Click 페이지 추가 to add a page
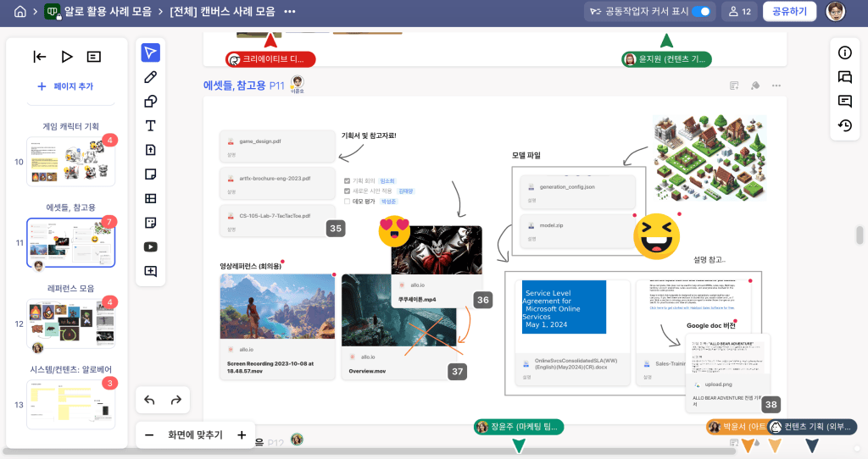 [65, 86]
